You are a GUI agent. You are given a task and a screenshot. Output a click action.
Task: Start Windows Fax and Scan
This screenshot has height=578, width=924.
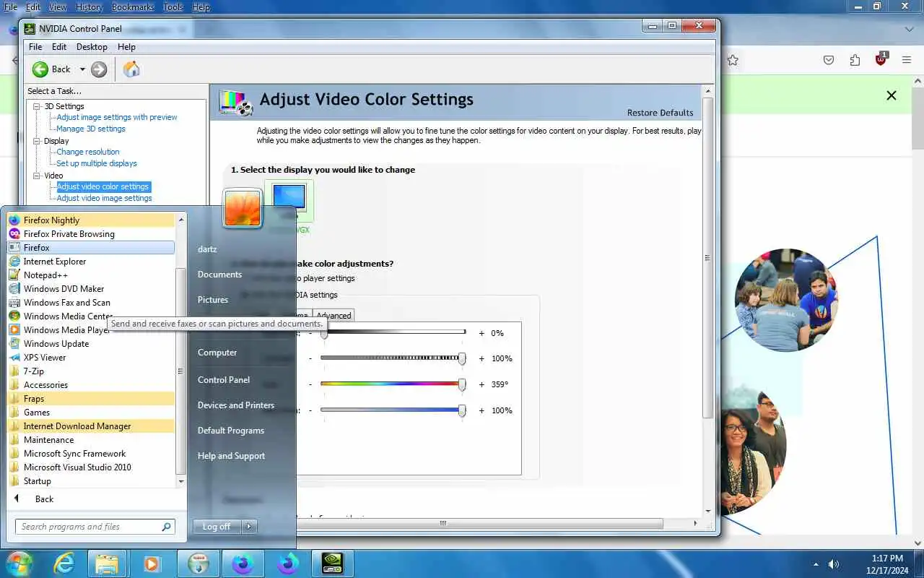(91, 303)
